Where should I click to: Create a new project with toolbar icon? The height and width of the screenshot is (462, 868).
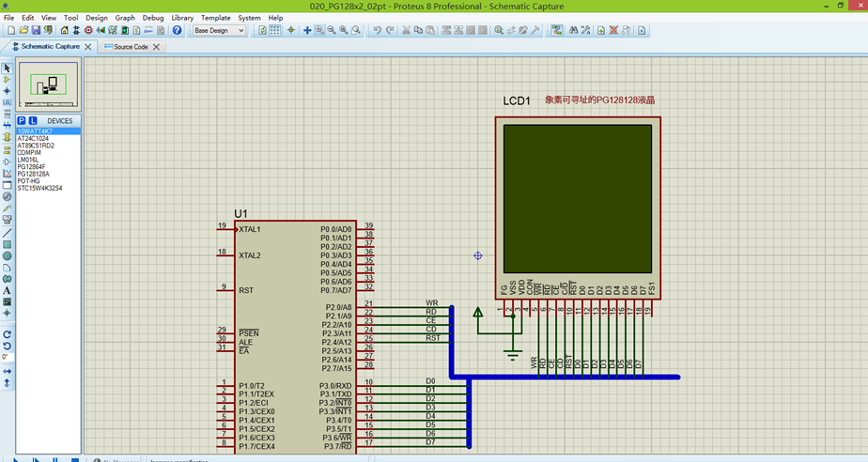click(x=11, y=30)
